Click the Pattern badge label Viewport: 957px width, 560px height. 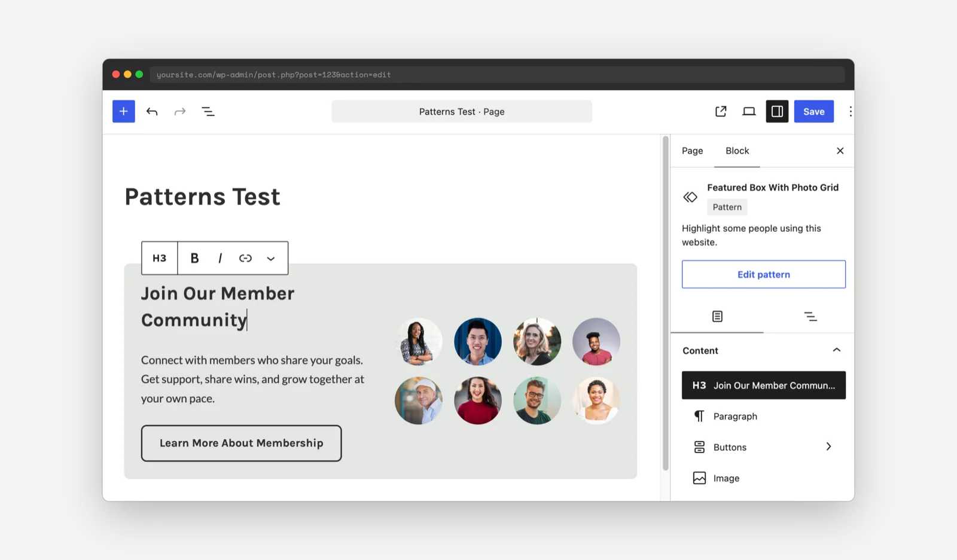[x=727, y=207]
